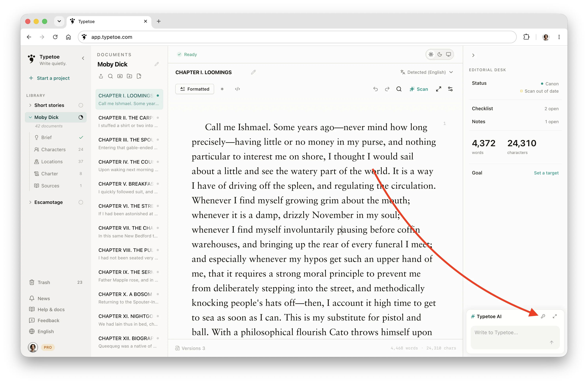
Task: Click the new document icon
Action: 139,76
